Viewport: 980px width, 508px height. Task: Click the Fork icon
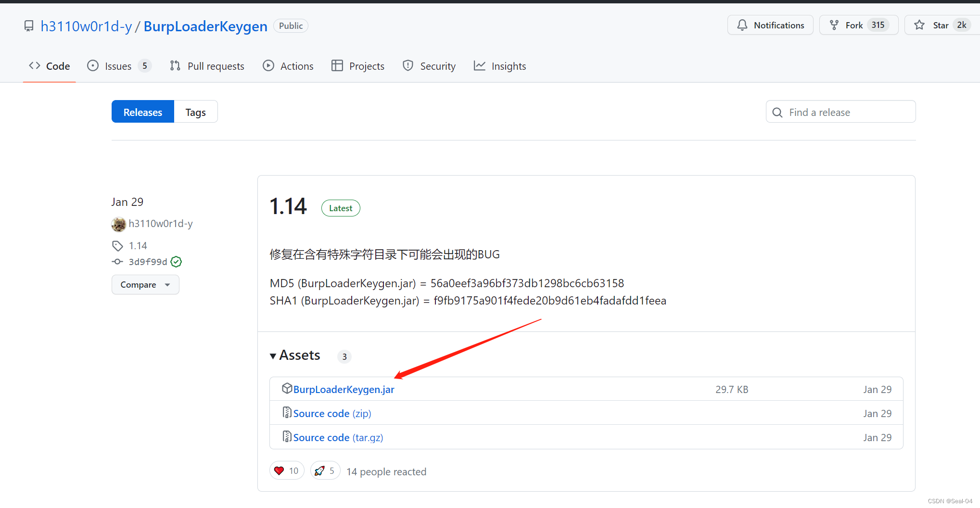tap(834, 25)
